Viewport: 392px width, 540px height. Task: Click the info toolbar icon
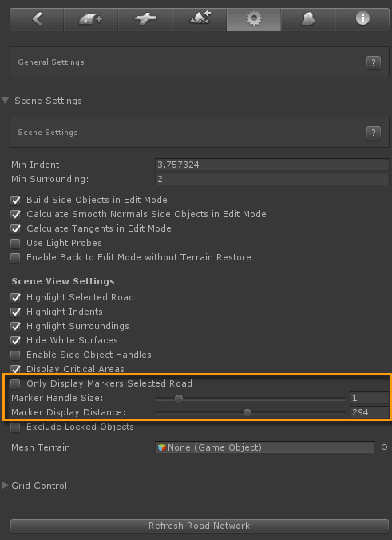[362, 19]
